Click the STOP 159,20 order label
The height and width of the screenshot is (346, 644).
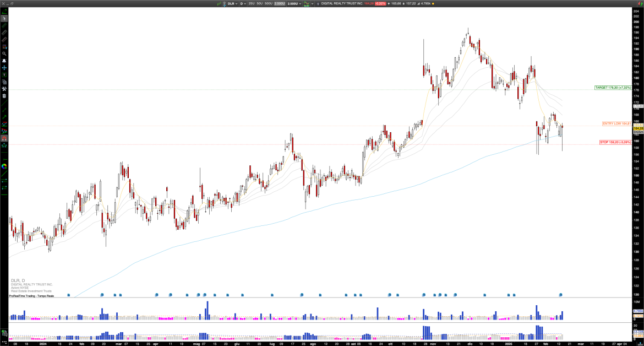tap(616, 142)
